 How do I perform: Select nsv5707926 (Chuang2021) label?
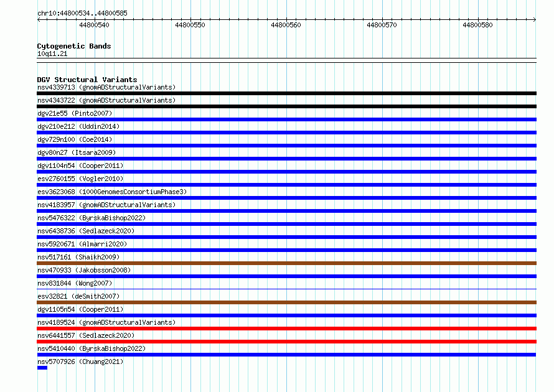click(80, 362)
